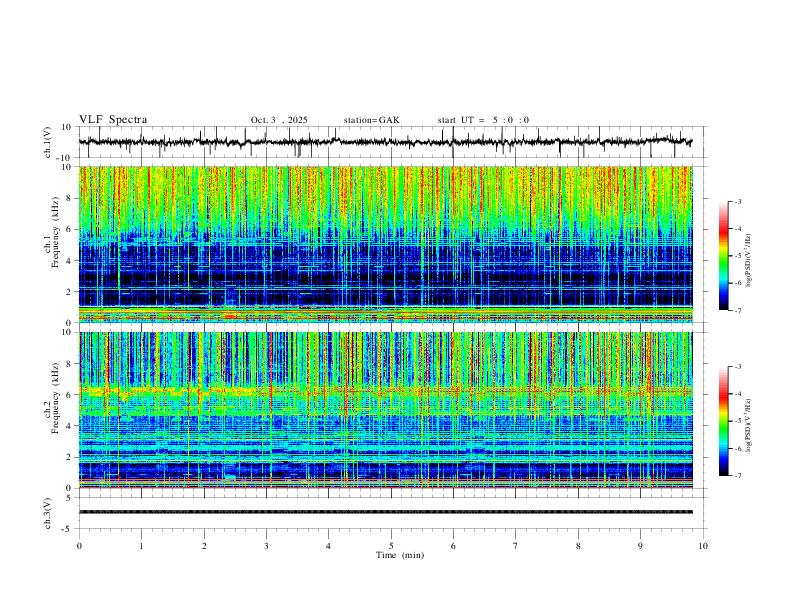The height and width of the screenshot is (612, 792).
Task: Click ch.1 log(PSD) color bar unit label
Action: pos(749,261)
